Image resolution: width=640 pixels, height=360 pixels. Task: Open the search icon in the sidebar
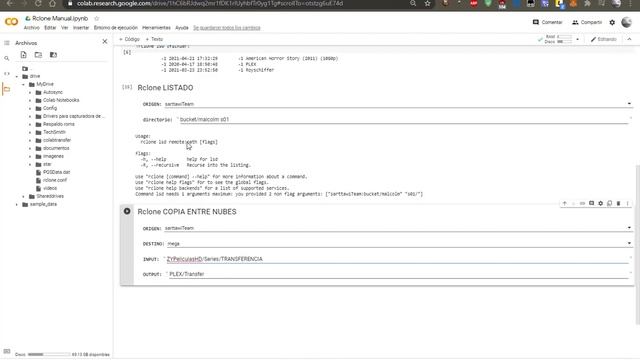point(7,58)
